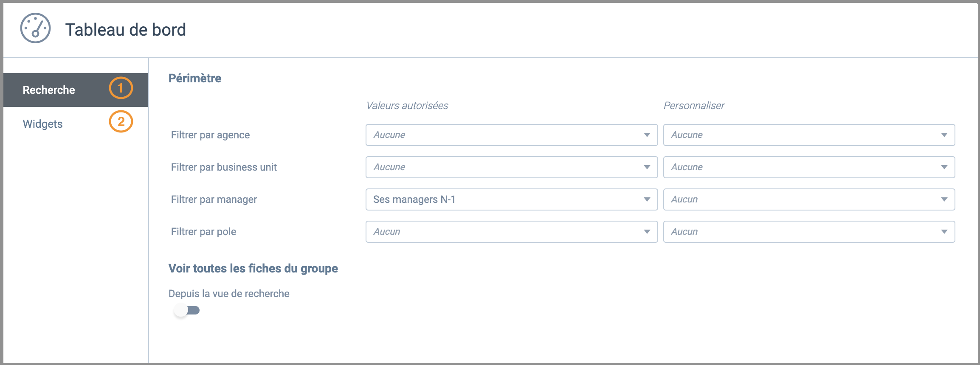Open the Recherche tab
980x365 pixels.
coord(76,90)
